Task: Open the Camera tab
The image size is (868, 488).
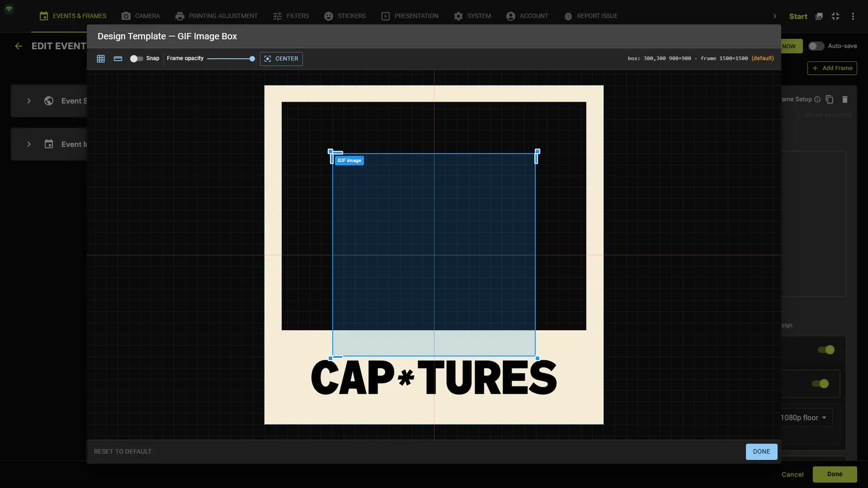Action: (x=141, y=16)
